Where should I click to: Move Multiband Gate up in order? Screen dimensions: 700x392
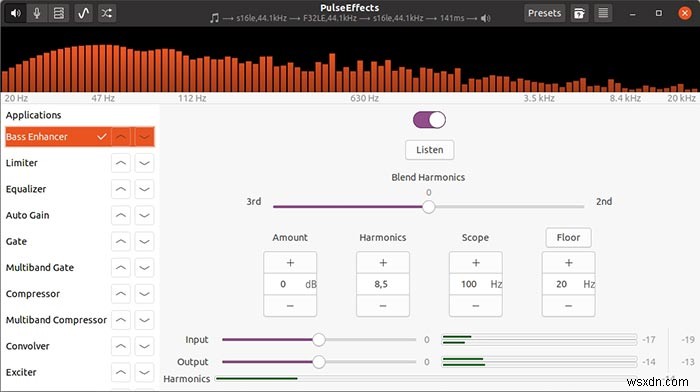point(121,268)
